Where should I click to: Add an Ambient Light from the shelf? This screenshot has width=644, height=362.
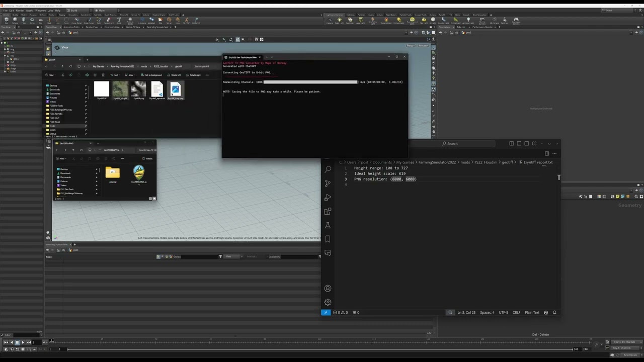click(468, 21)
